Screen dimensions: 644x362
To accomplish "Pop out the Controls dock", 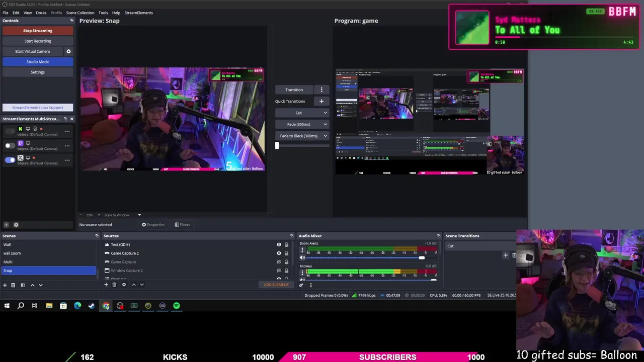I will point(71,21).
